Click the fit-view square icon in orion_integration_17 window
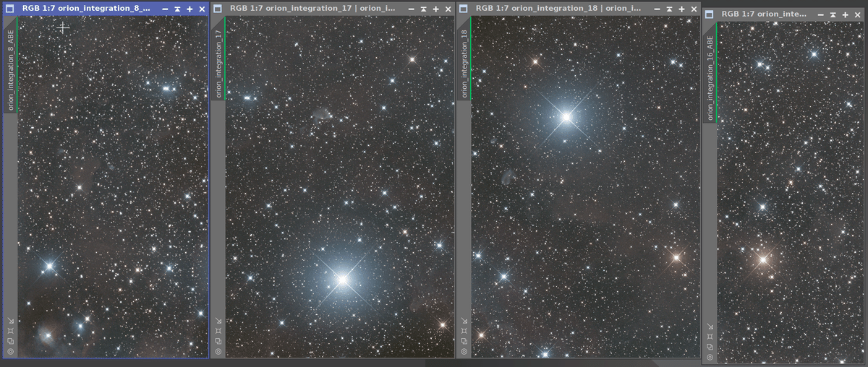Screen dimensions: 868x367 pos(218,331)
